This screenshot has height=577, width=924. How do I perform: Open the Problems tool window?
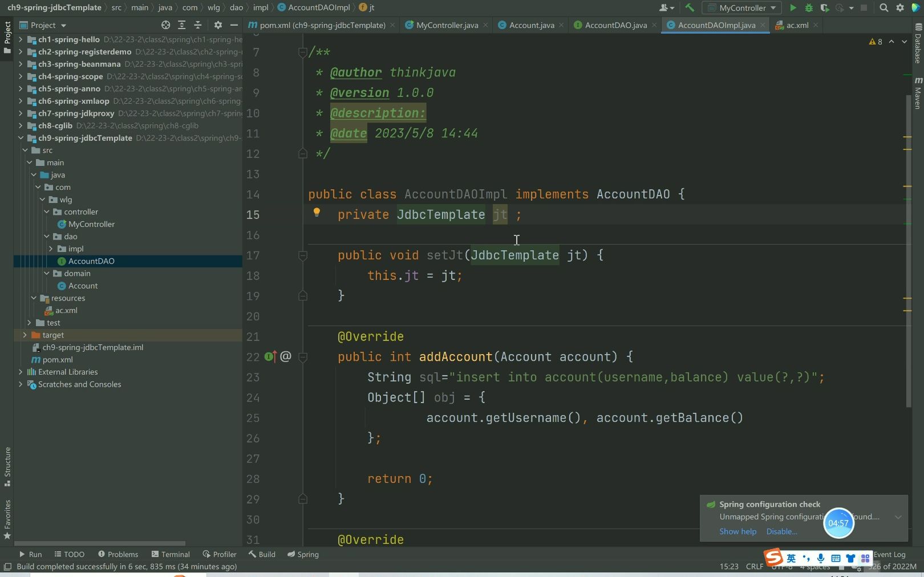(117, 554)
